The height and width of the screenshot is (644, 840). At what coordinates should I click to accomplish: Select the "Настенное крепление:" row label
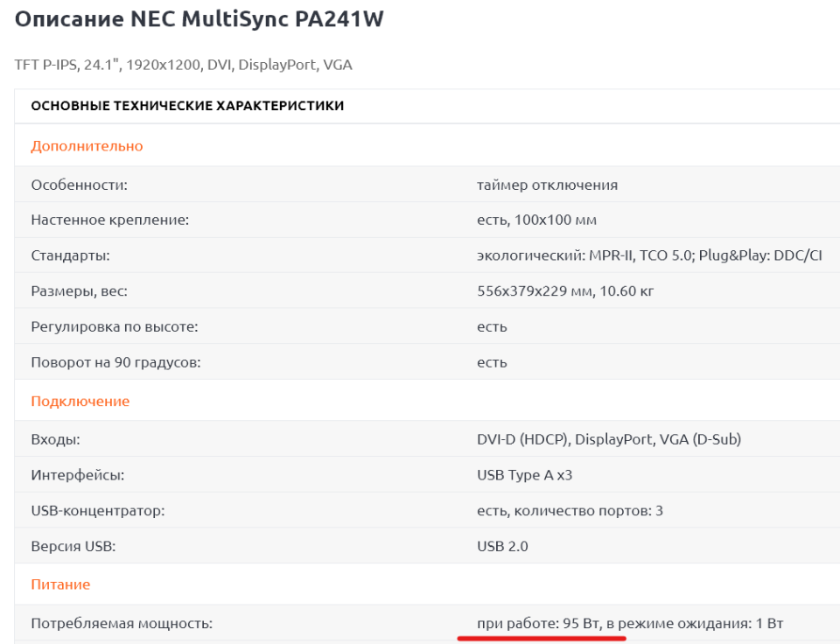[x=110, y=220]
